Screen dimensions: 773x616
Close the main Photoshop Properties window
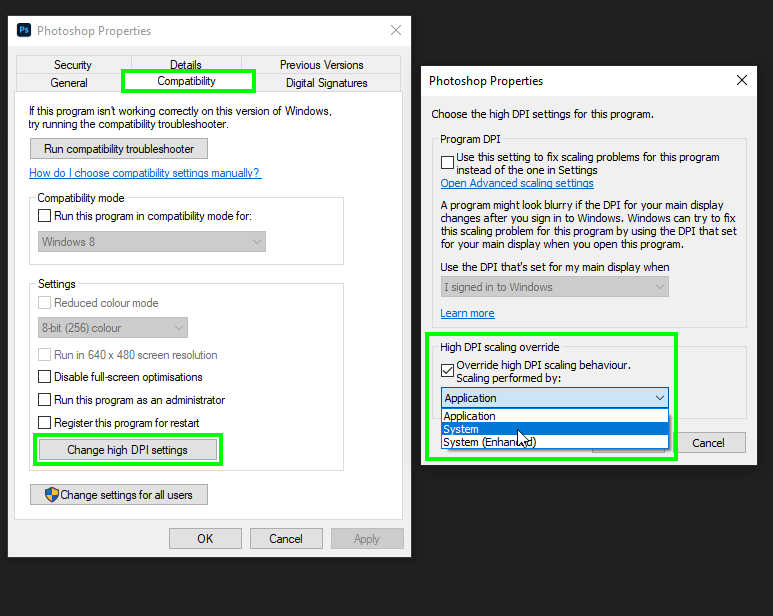(x=396, y=31)
